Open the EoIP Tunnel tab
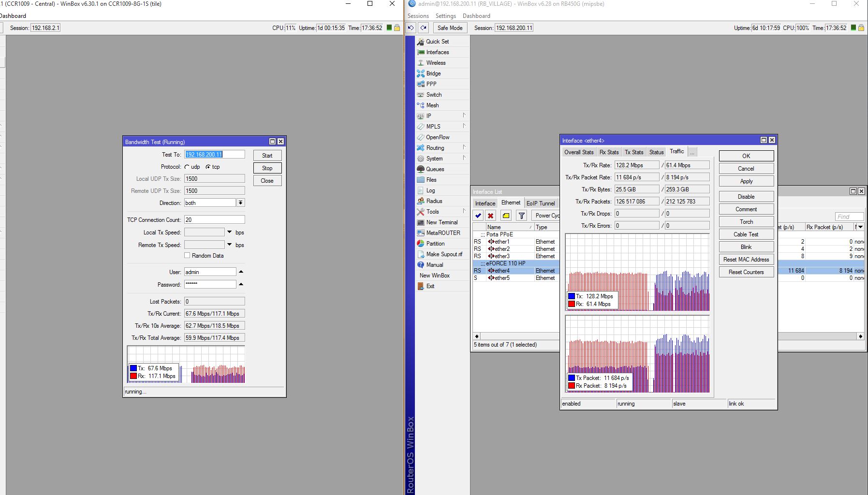868x495 pixels. (540, 204)
